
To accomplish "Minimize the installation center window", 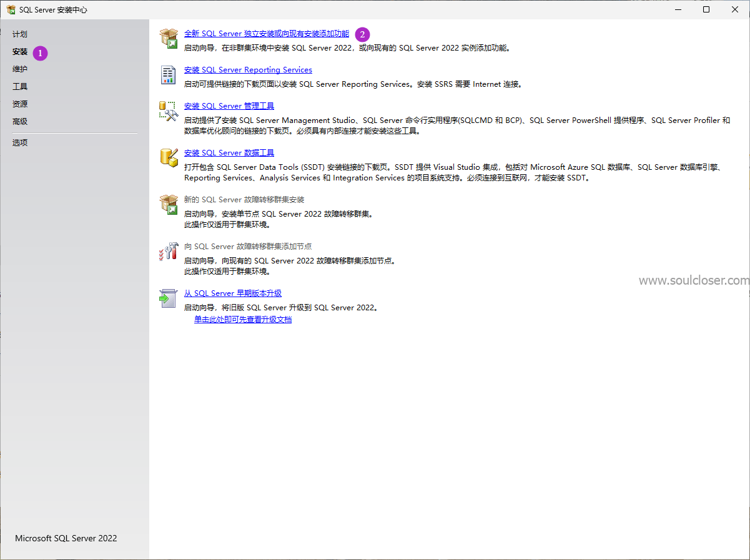I will (678, 9).
